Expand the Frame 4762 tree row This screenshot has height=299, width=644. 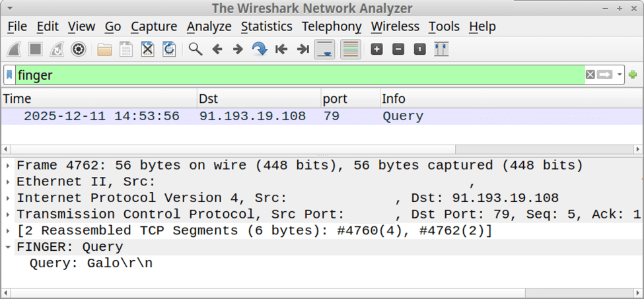click(x=7, y=165)
